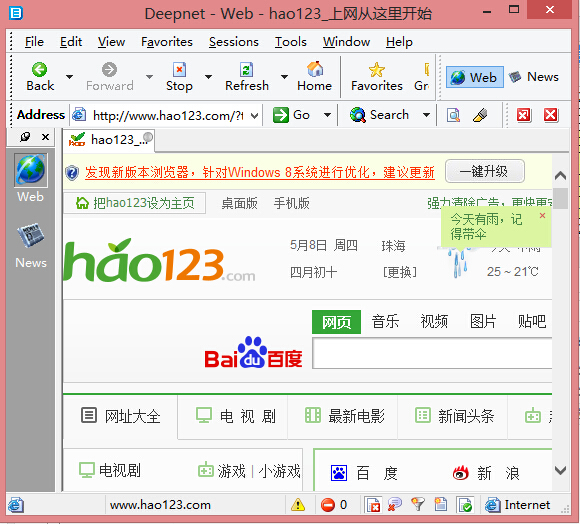Select the 音乐 search tab

385,321
